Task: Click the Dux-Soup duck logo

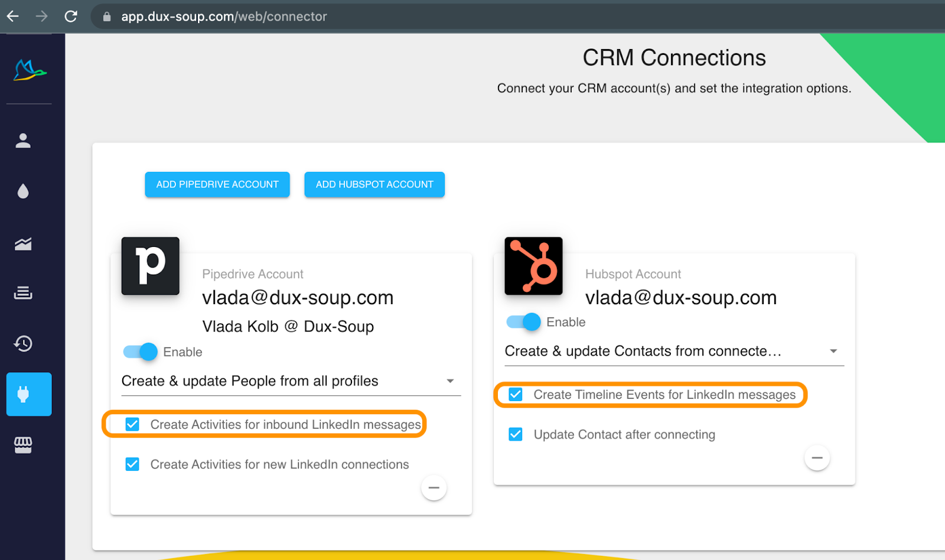Action: 30,70
